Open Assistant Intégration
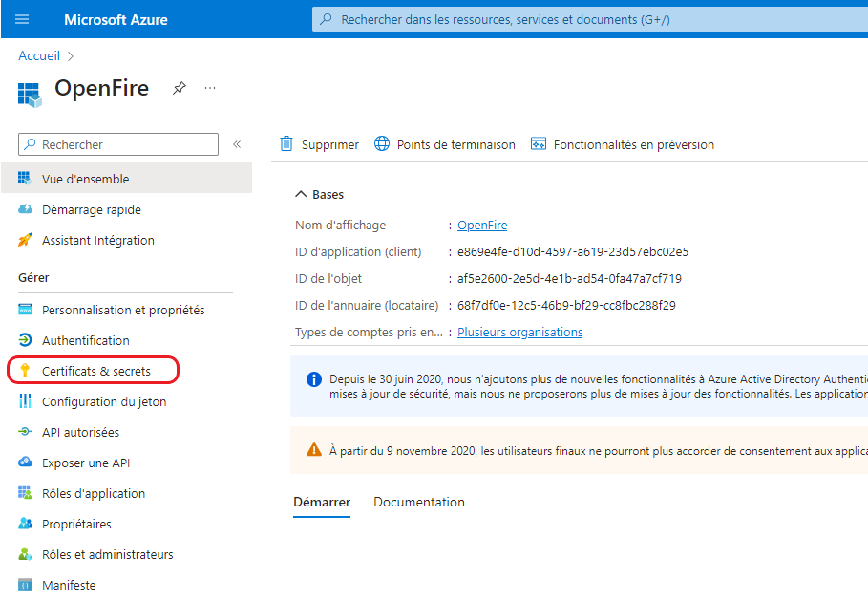 coord(98,240)
